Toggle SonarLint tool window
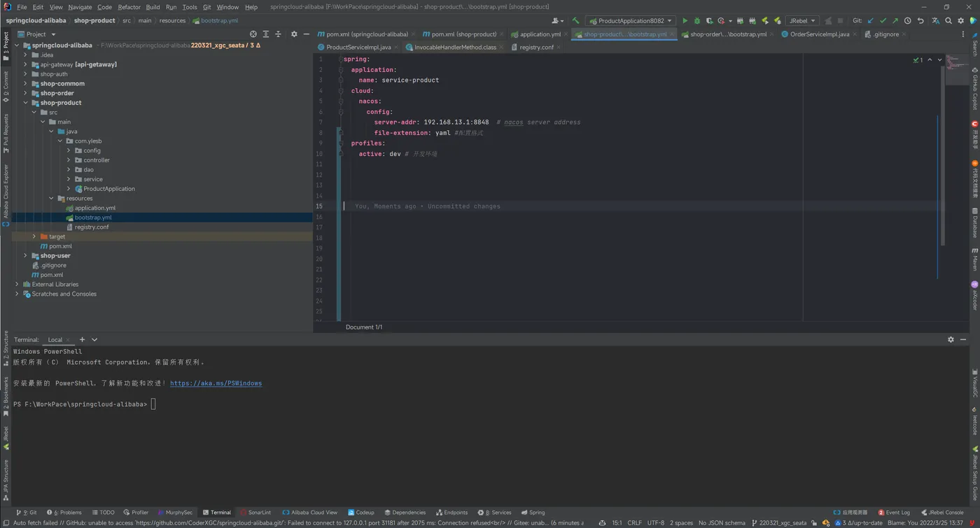The image size is (980, 528). point(255,513)
